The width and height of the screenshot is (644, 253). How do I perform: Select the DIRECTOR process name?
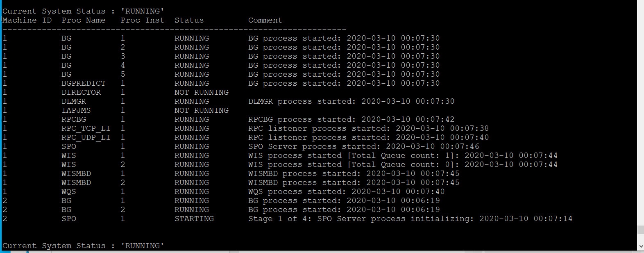(x=81, y=92)
